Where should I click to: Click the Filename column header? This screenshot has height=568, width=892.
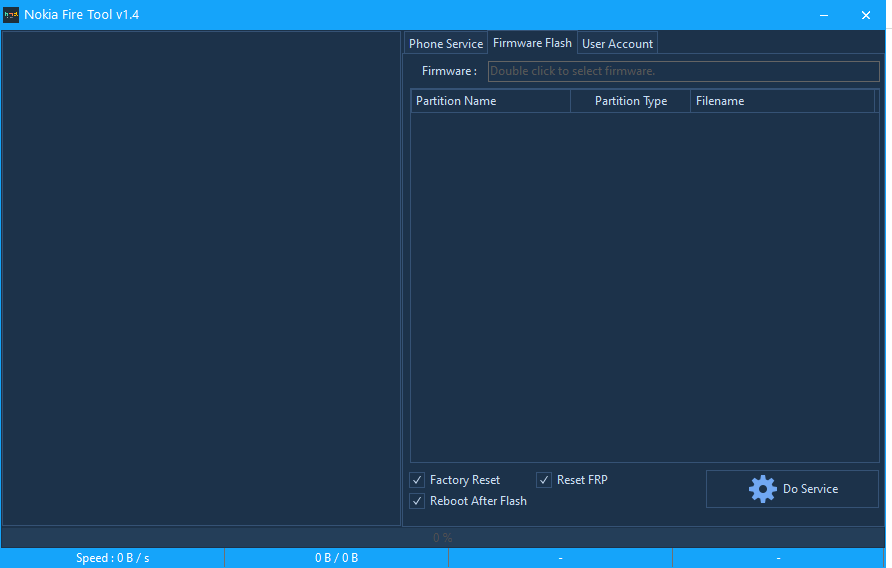point(783,101)
